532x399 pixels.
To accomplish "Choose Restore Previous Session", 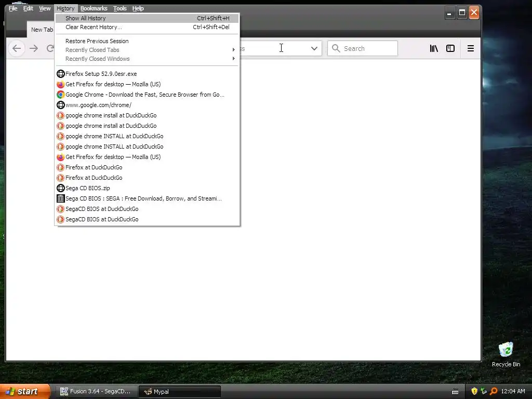I will (147, 41).
